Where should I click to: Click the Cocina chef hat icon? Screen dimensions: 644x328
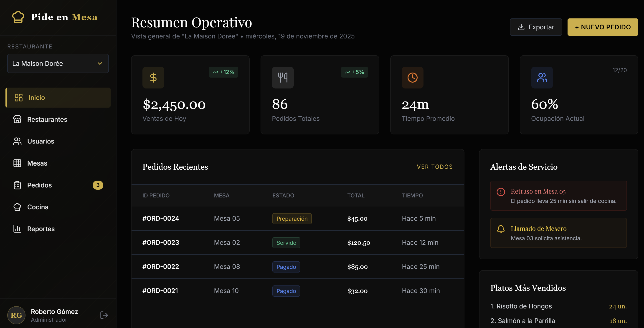pos(17,207)
